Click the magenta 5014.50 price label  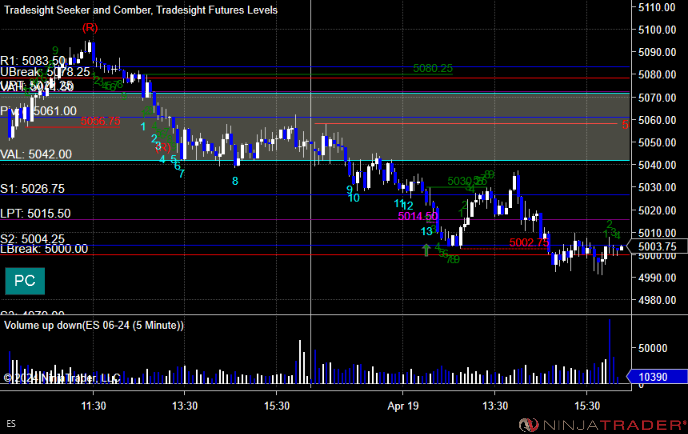[x=418, y=216]
